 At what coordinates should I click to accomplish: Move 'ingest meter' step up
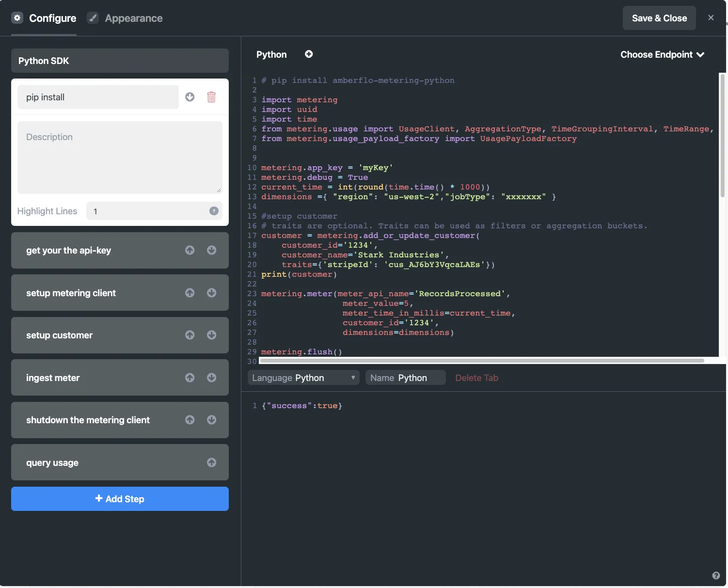pos(190,378)
